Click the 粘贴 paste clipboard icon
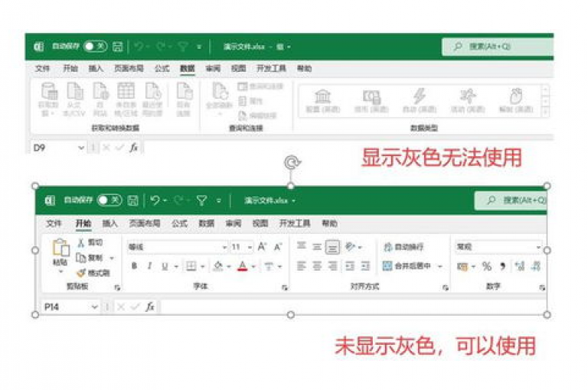Viewport: 588px width, 390px height. 60,247
